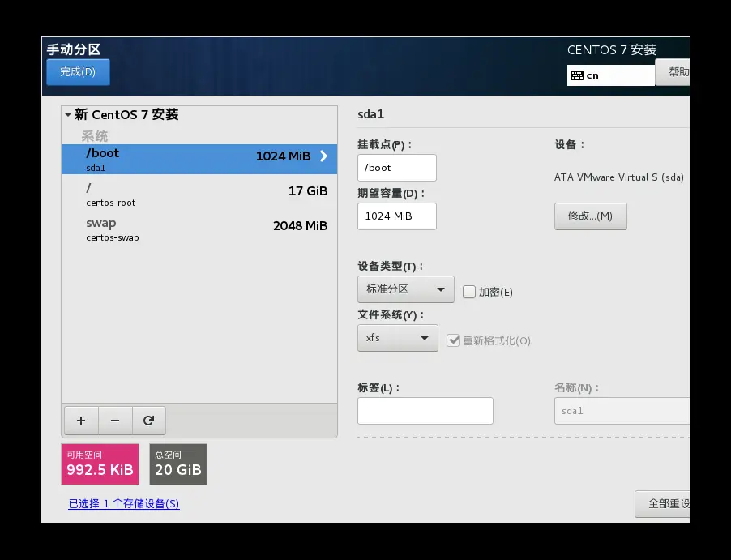This screenshot has width=731, height=560.
Task: Click the plus icon to add a mount point
Action: coord(81,421)
